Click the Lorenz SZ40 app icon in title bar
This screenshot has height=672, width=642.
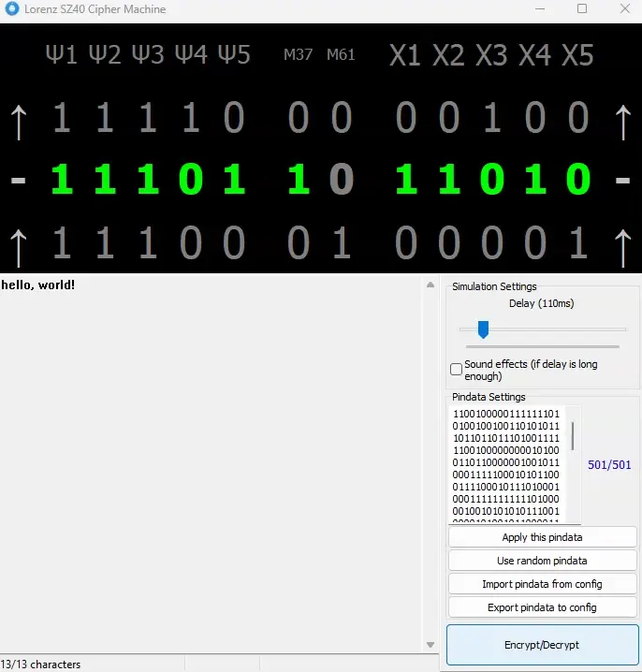point(12,9)
